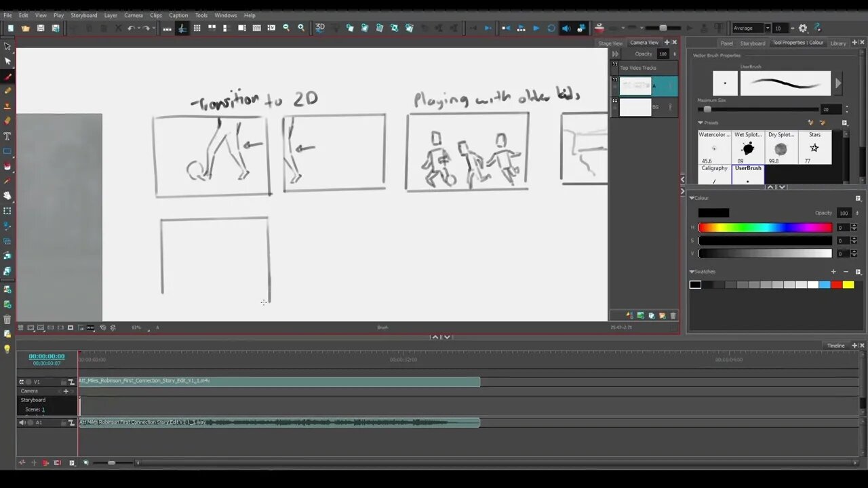Open the Preferences gear icon

(803, 28)
